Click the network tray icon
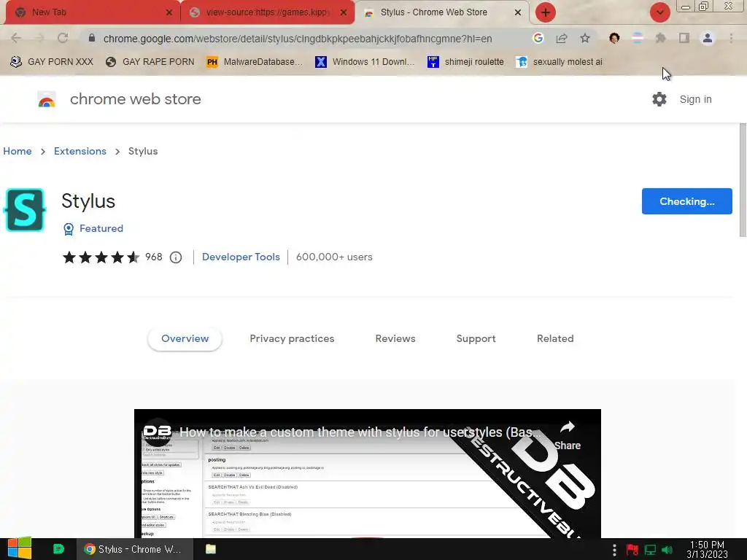Image resolution: width=747 pixels, height=560 pixels. point(650,550)
